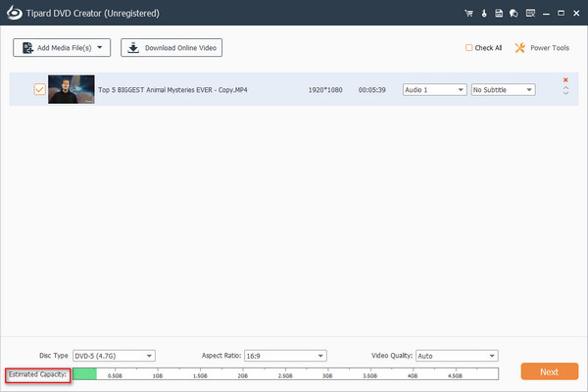Open the shopping cart purchase icon
Viewport: 588px width, 392px height.
[x=468, y=14]
